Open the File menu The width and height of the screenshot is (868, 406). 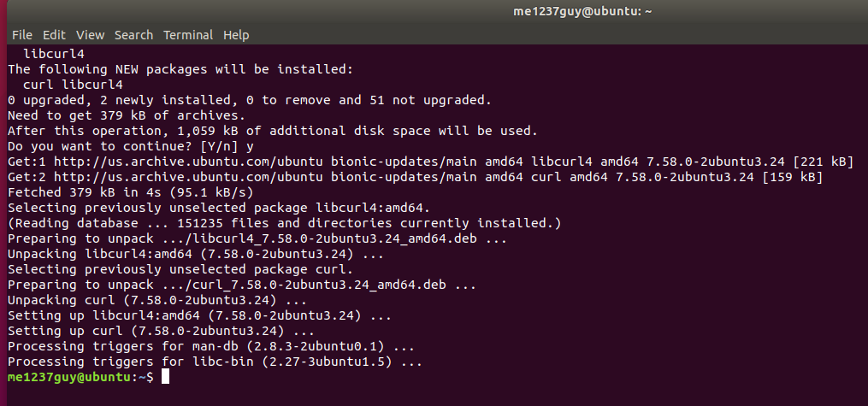click(x=22, y=35)
